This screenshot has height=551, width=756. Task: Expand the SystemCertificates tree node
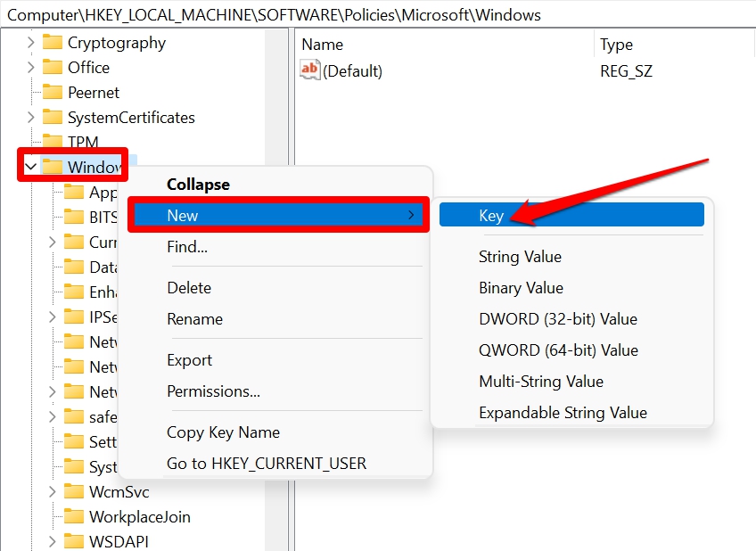click(32, 118)
